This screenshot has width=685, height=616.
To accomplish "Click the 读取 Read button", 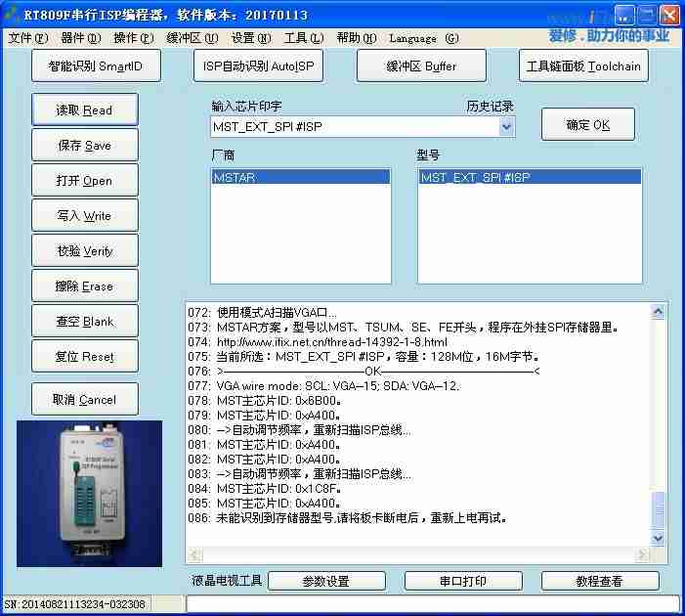I will [x=85, y=110].
